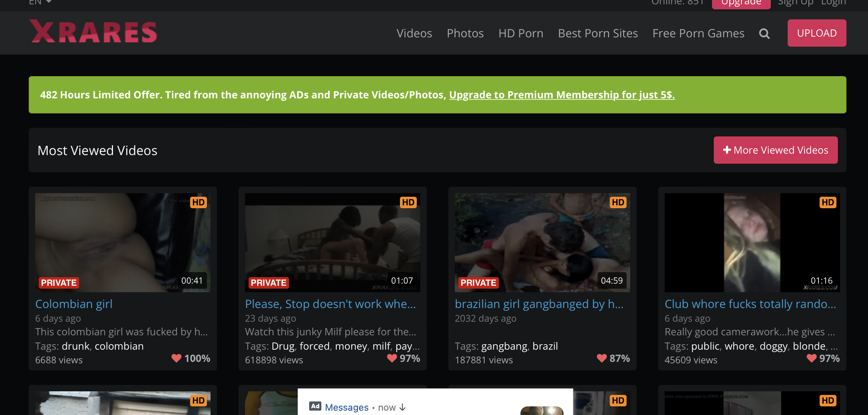Click the down arrow next to 'now'
The image size is (868, 415).
tap(402, 407)
